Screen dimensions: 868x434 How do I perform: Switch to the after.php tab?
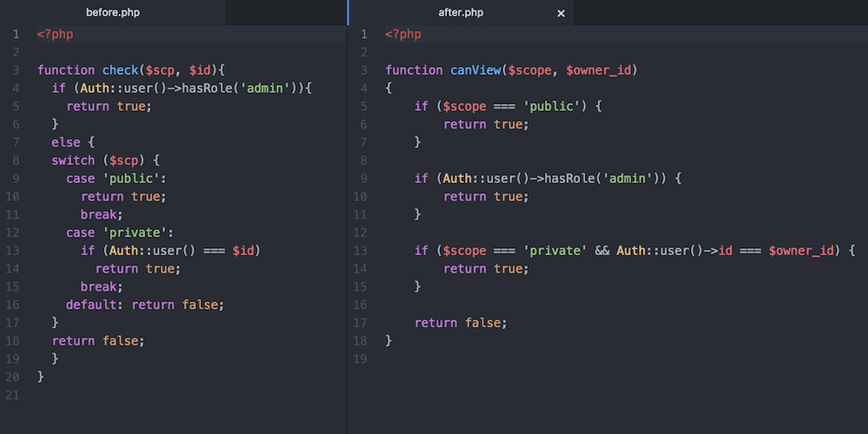[461, 13]
